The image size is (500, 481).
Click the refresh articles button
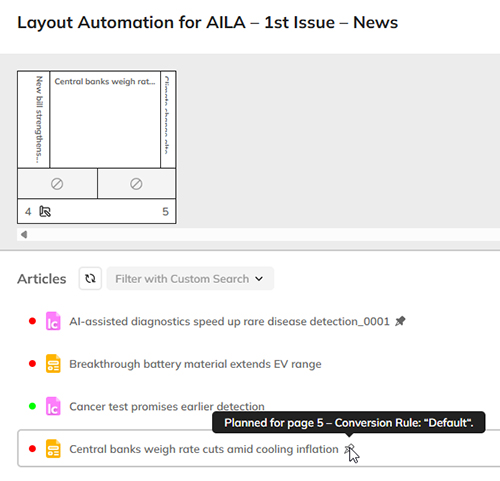(x=90, y=278)
